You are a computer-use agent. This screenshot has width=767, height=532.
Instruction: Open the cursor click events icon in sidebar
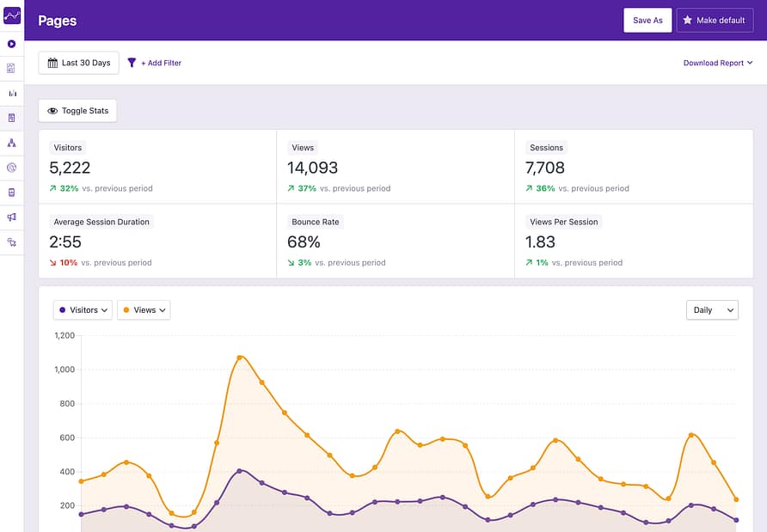point(12,242)
